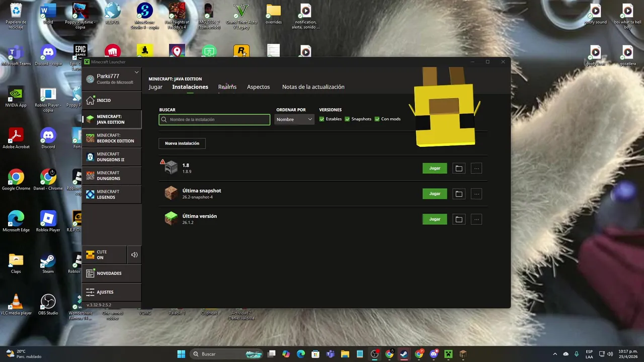Screen dimensions: 644x362
Task: Click launcher version text v.3.32.9-2.5.2
Action: 99,305
